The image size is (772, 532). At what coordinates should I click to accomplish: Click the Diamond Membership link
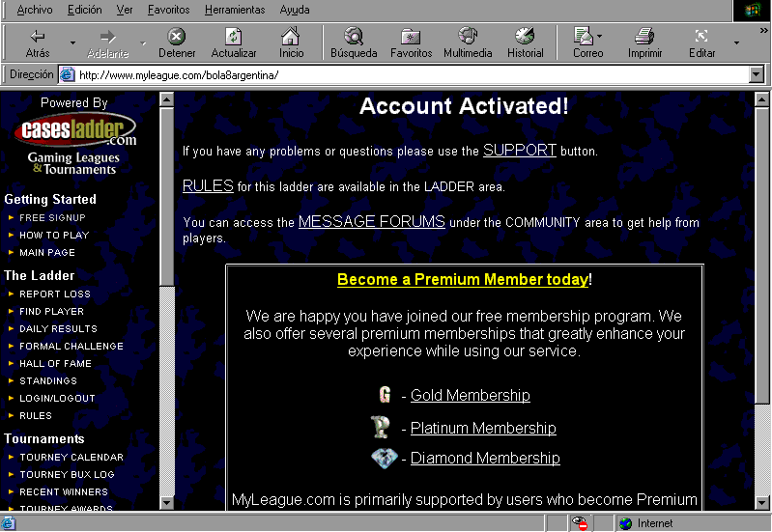(x=484, y=458)
